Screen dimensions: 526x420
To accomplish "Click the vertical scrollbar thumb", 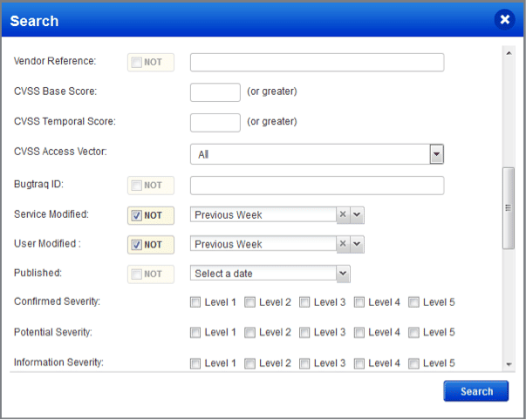I will [509, 208].
